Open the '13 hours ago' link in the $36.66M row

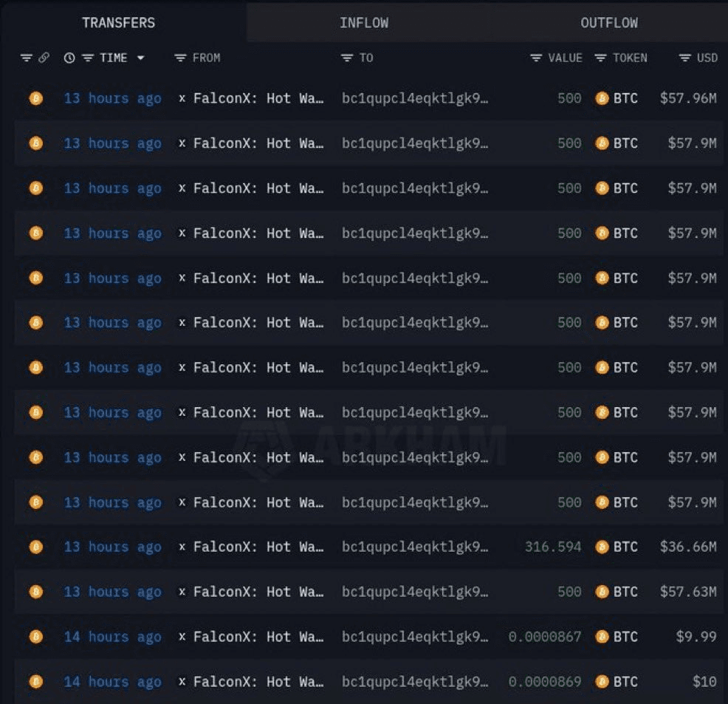coord(113,547)
